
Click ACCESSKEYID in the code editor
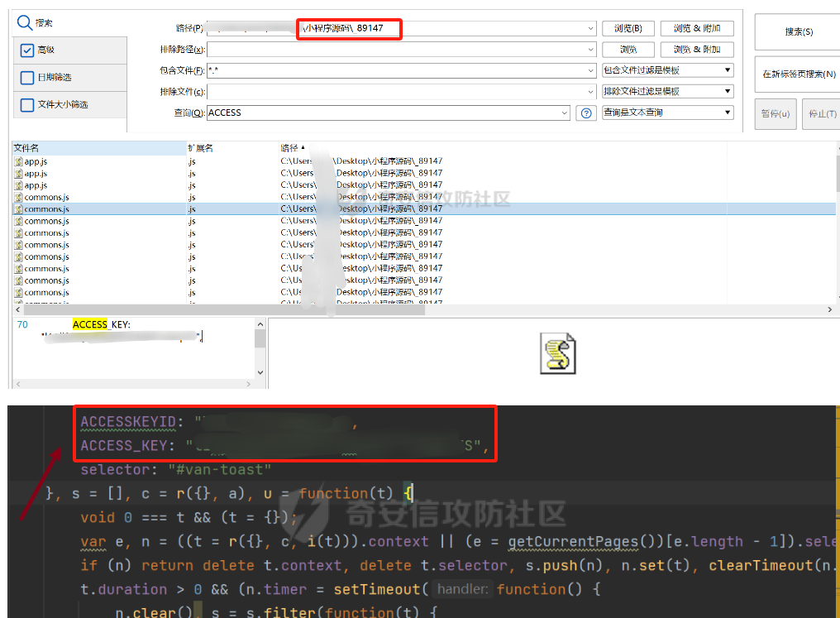point(128,422)
